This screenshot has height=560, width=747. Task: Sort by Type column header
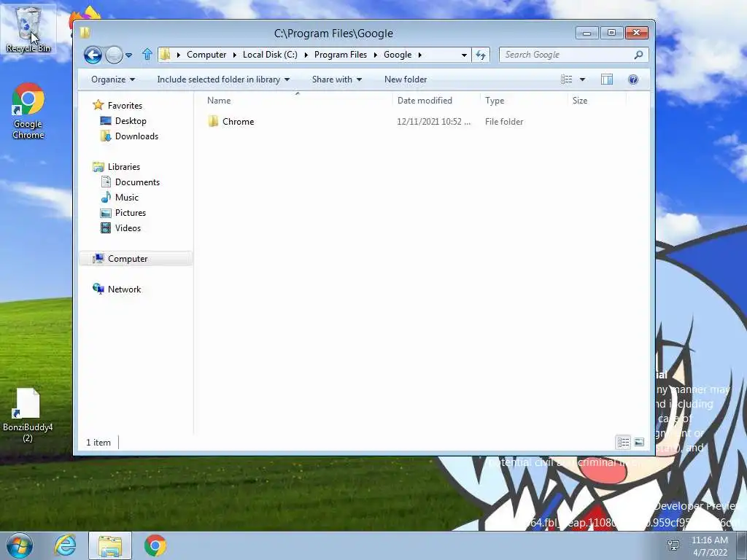[x=524, y=101]
